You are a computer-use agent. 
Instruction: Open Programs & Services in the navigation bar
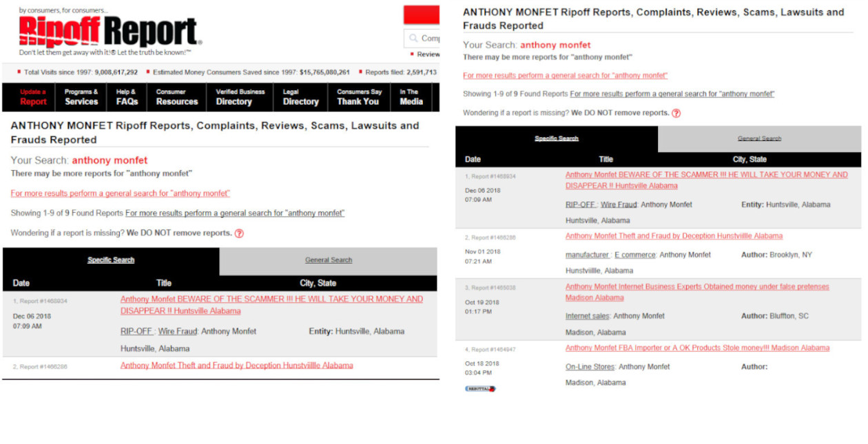point(81,97)
